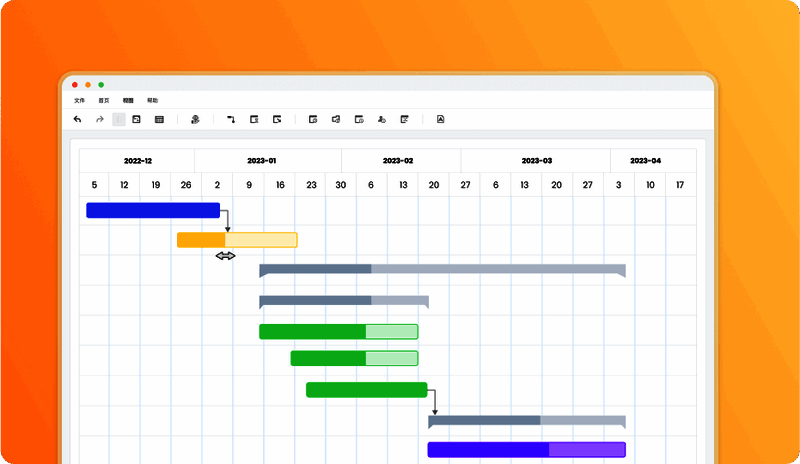This screenshot has width=800, height=464.
Task: Open the 文件 menu
Action: (x=79, y=101)
